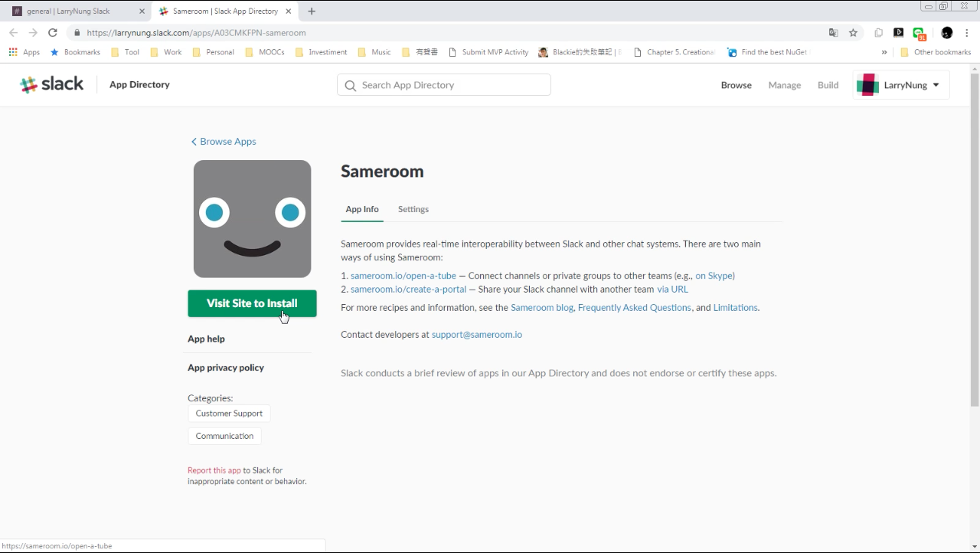The width and height of the screenshot is (980, 553).
Task: Click the black extension icon in toolbar
Action: point(899,33)
